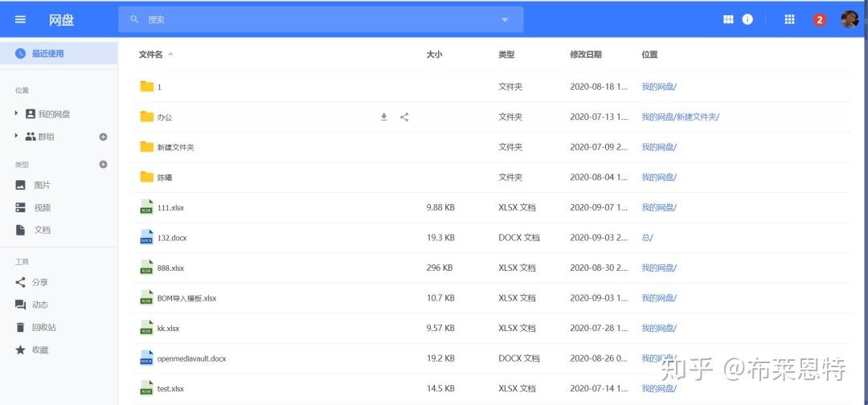
Task: Share the 办公 folder
Action: [x=404, y=117]
